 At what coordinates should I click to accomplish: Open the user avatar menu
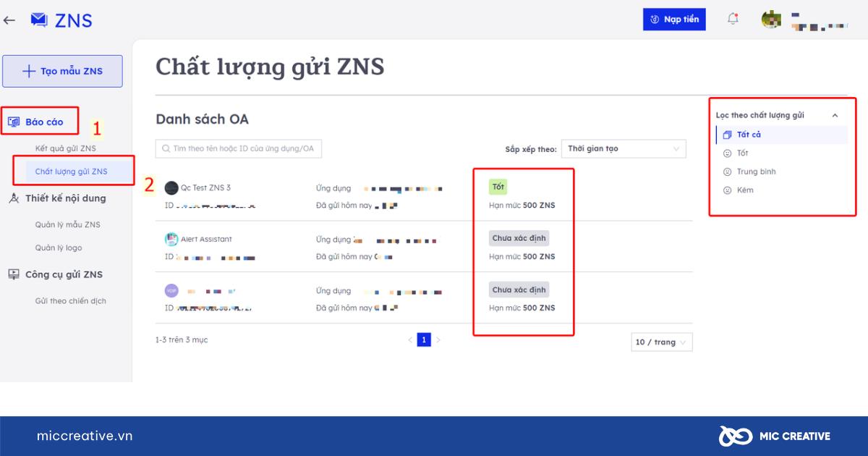(x=771, y=20)
